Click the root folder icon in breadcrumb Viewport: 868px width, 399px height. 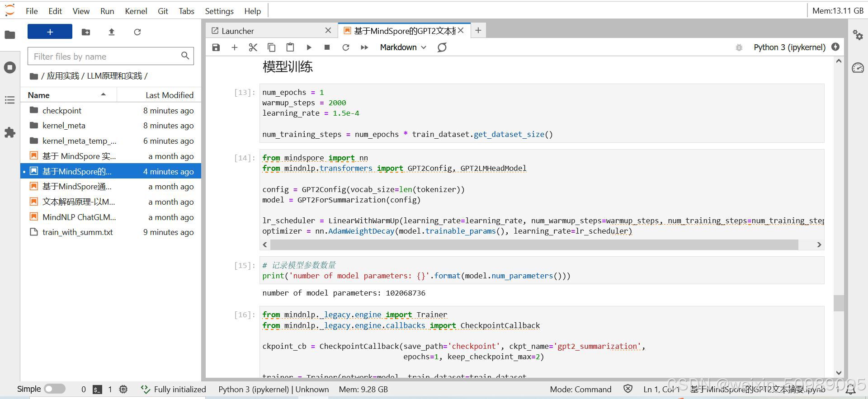click(33, 76)
